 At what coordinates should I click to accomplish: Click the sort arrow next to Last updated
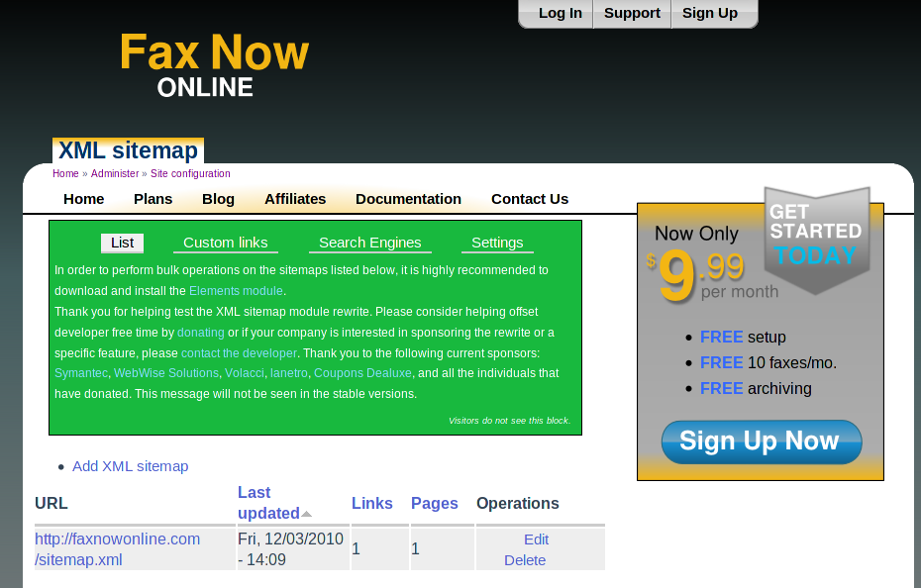306,514
